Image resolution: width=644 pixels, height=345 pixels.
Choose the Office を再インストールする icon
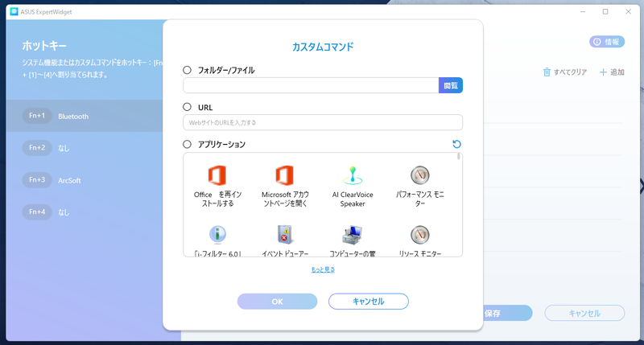[217, 175]
